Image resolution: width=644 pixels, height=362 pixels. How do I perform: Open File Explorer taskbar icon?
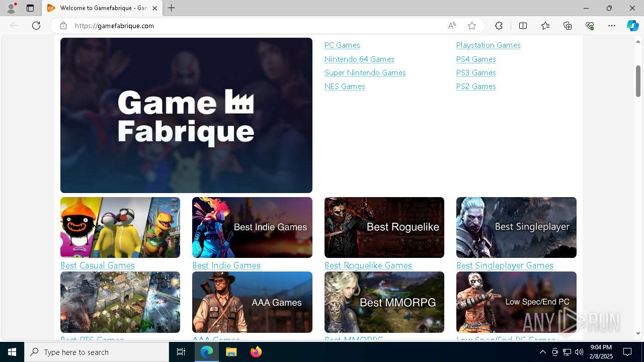(x=231, y=352)
